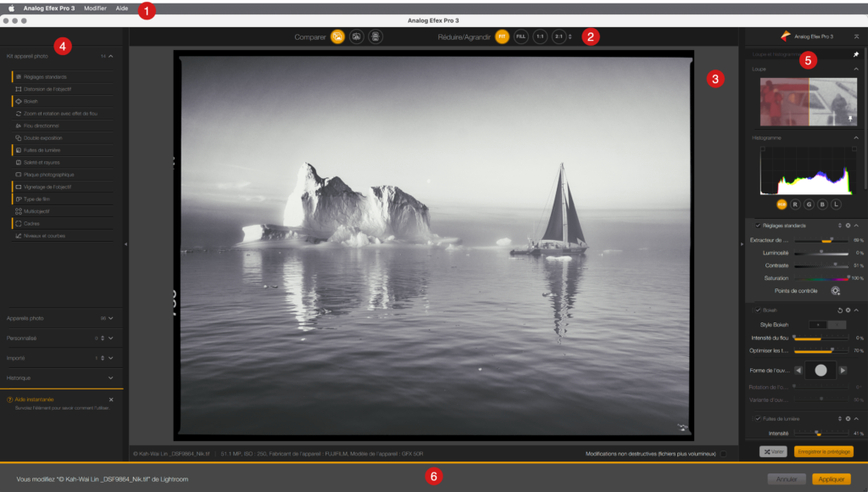Add control point with Points de contrôle icon
The height and width of the screenshot is (492, 868).
(835, 291)
